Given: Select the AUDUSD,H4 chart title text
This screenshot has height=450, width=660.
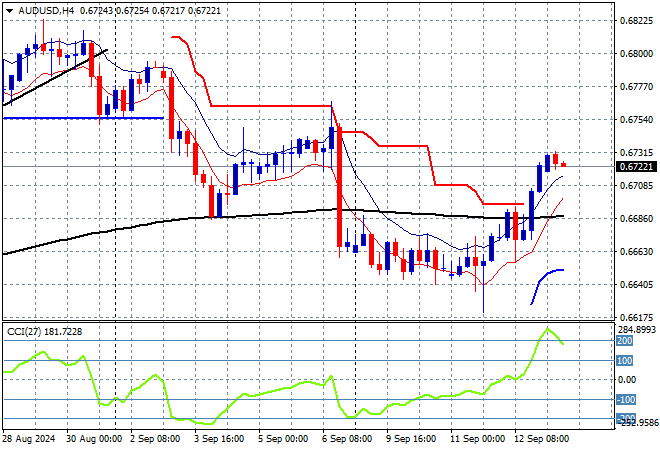Looking at the screenshot, I should click(x=46, y=11).
